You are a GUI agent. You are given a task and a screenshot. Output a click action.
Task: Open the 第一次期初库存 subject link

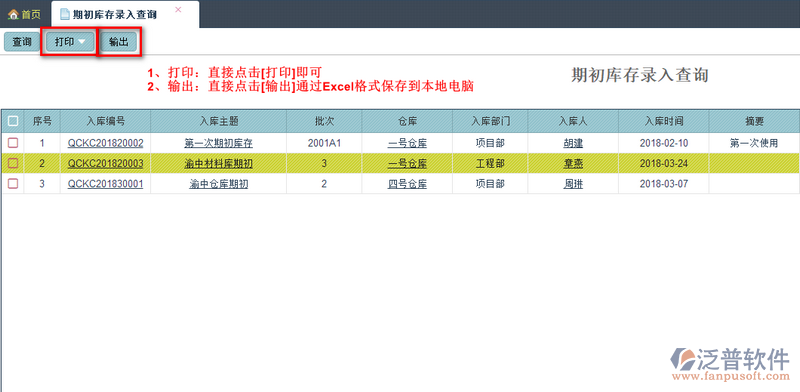click(218, 143)
